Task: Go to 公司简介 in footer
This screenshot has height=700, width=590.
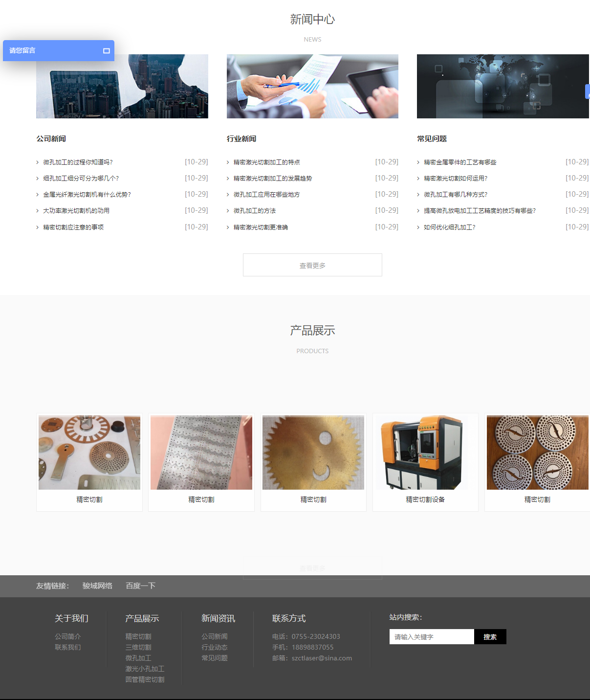Action: click(68, 636)
